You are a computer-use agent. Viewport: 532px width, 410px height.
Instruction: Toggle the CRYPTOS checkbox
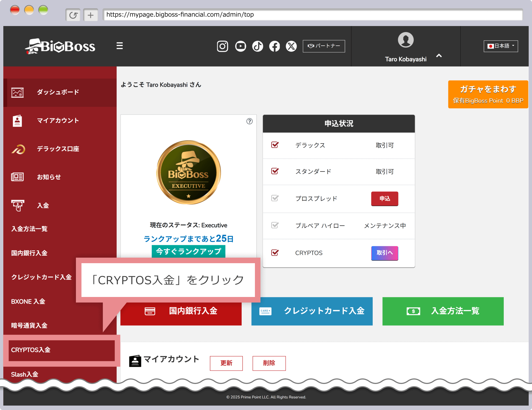[x=275, y=253]
